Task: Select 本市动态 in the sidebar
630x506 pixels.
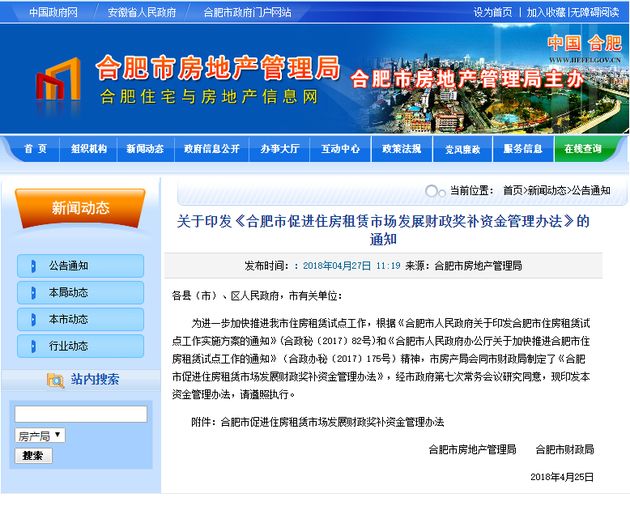Action: click(x=80, y=320)
